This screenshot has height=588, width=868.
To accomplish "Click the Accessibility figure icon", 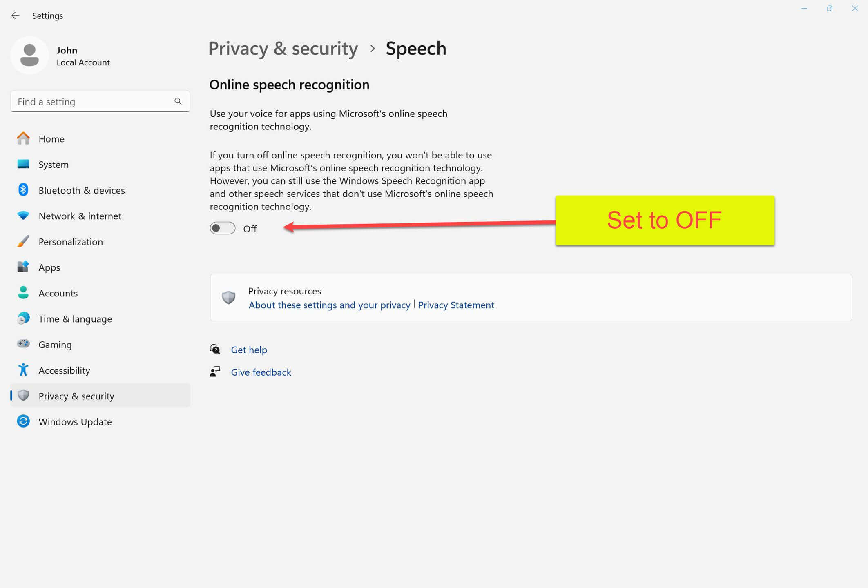I will (x=23, y=370).
